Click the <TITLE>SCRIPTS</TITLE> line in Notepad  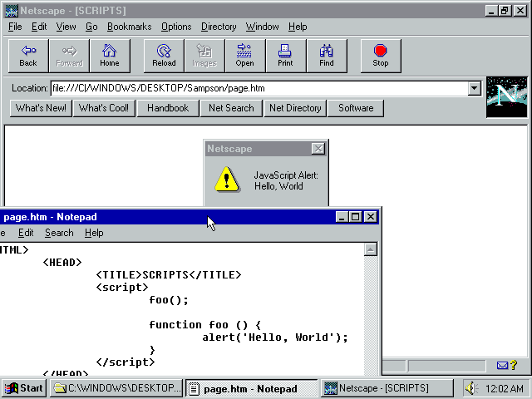pyautogui.click(x=169, y=275)
